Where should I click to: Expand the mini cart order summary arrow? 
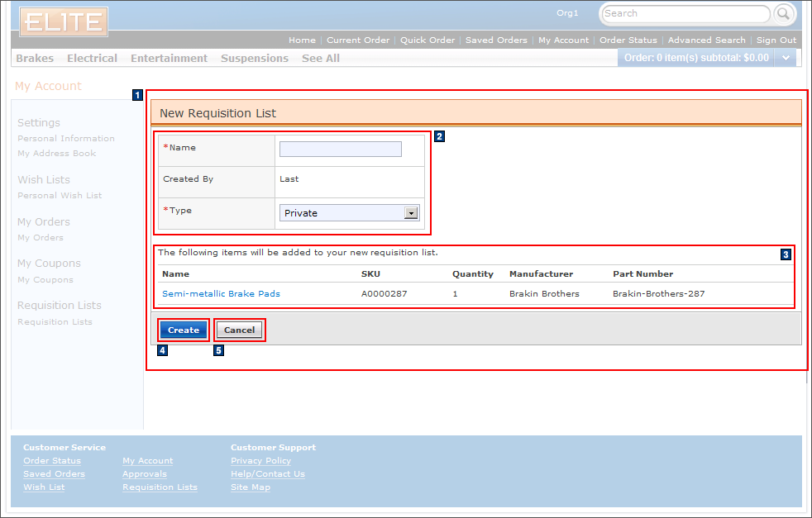[x=786, y=58]
